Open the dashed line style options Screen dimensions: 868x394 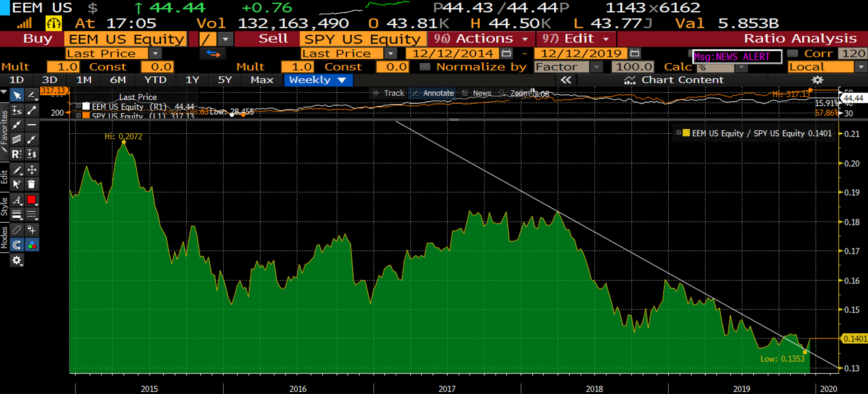click(32, 214)
